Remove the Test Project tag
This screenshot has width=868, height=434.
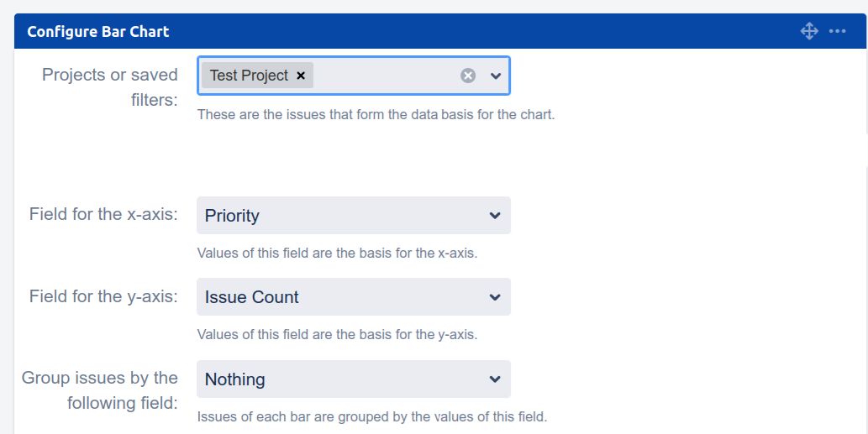301,76
